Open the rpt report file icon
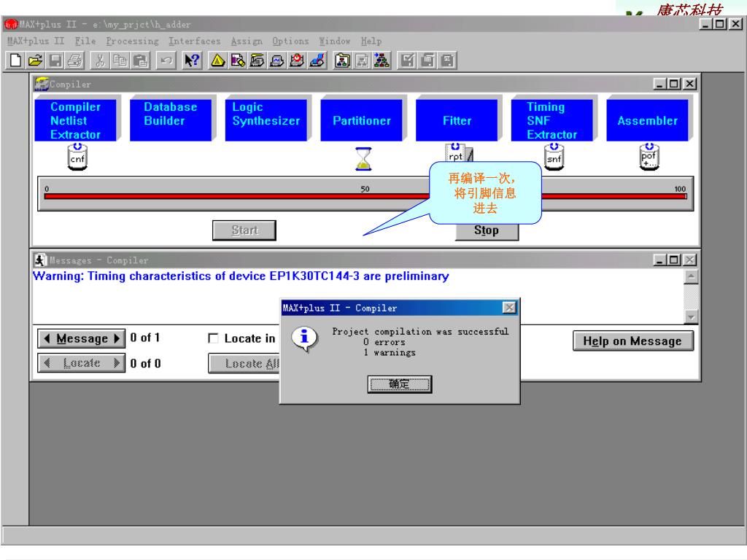Image resolution: width=747 pixels, height=560 pixels. 458,153
